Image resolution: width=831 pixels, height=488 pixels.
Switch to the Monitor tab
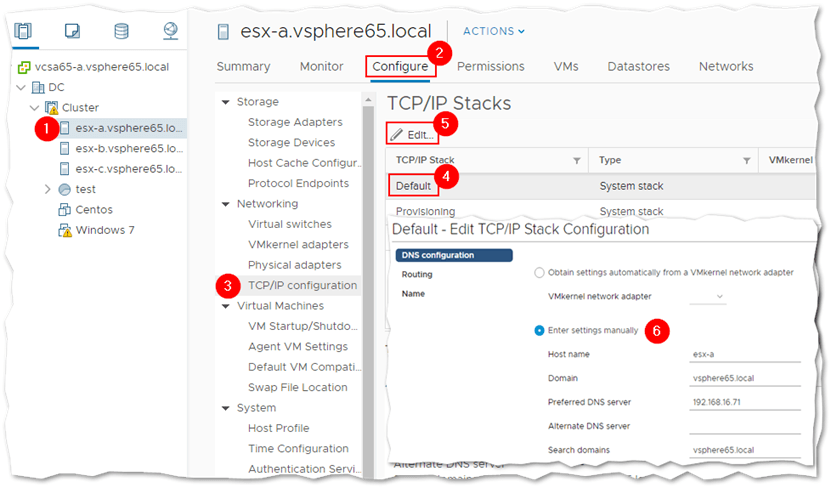click(x=322, y=66)
